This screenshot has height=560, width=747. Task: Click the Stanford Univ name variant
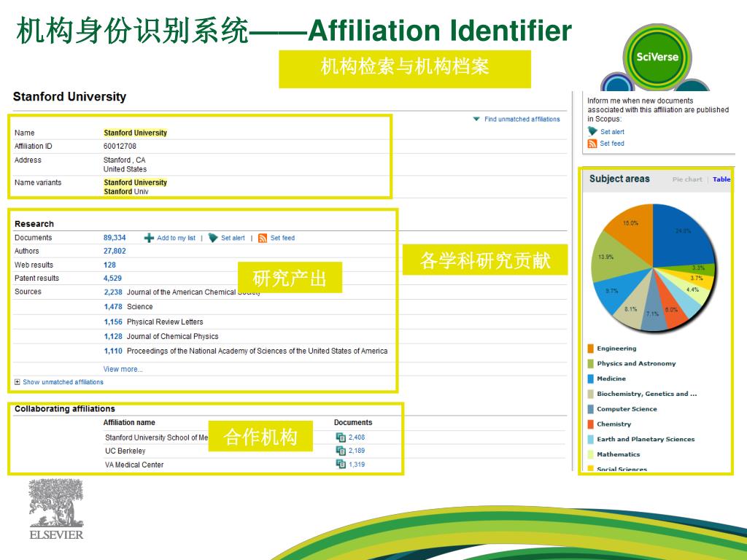click(x=126, y=192)
